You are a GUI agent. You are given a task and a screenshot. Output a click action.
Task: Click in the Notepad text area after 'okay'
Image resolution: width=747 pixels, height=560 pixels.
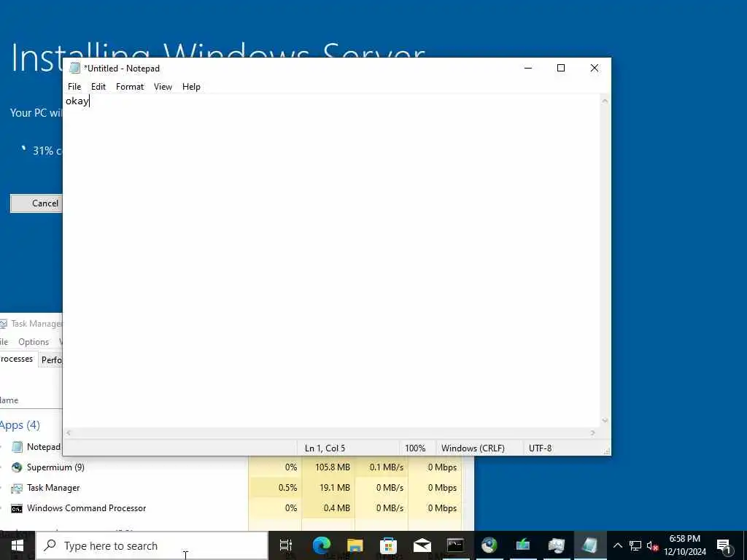point(91,101)
